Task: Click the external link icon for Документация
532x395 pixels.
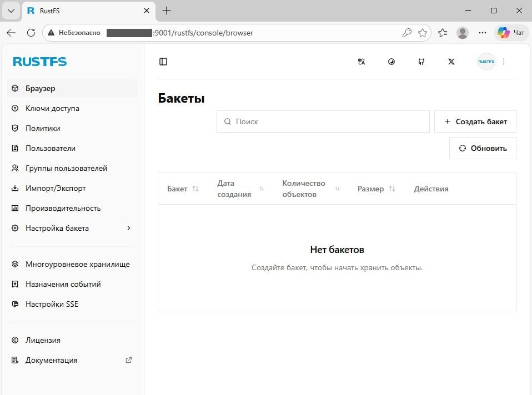Action: pos(129,360)
